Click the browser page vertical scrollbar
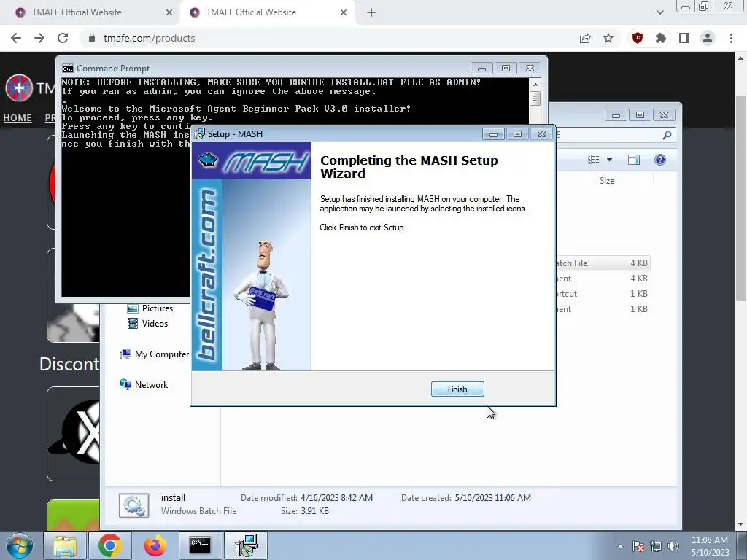Viewport: 747px width, 560px height. [x=740, y=198]
